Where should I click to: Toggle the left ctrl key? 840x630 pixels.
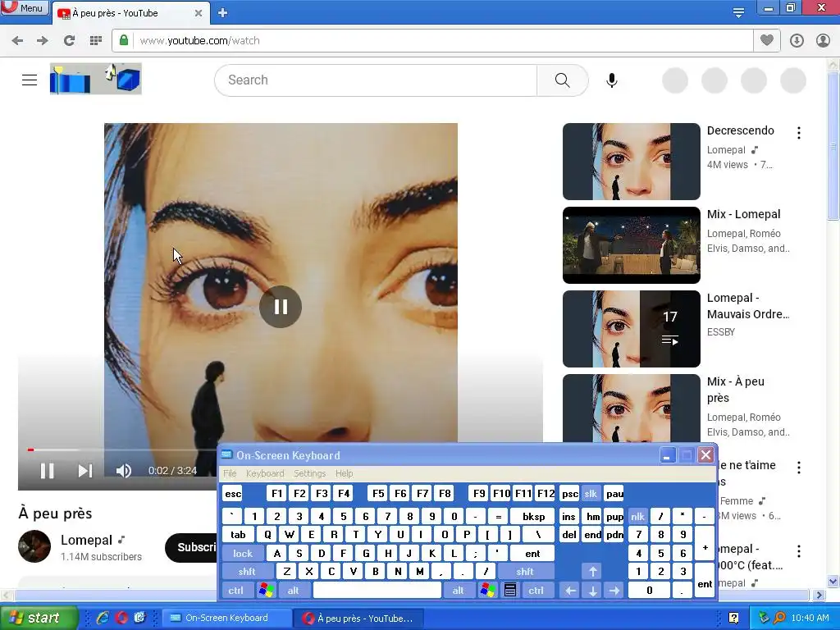tap(235, 591)
